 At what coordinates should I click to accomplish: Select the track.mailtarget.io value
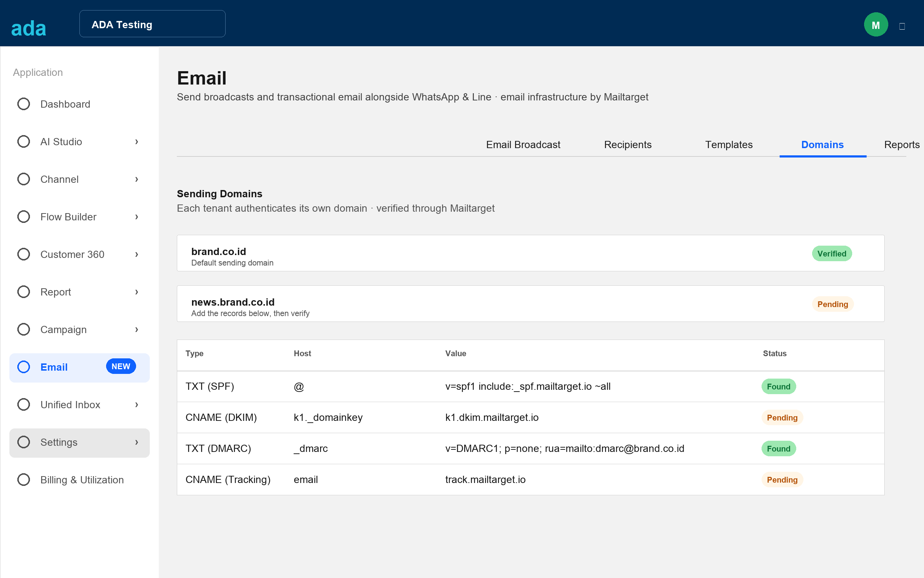coord(485,479)
